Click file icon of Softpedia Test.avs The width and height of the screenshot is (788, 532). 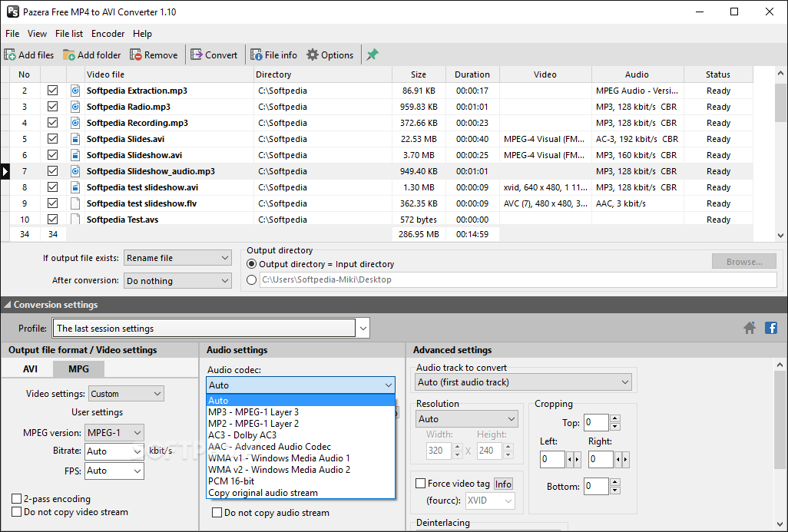pos(75,219)
